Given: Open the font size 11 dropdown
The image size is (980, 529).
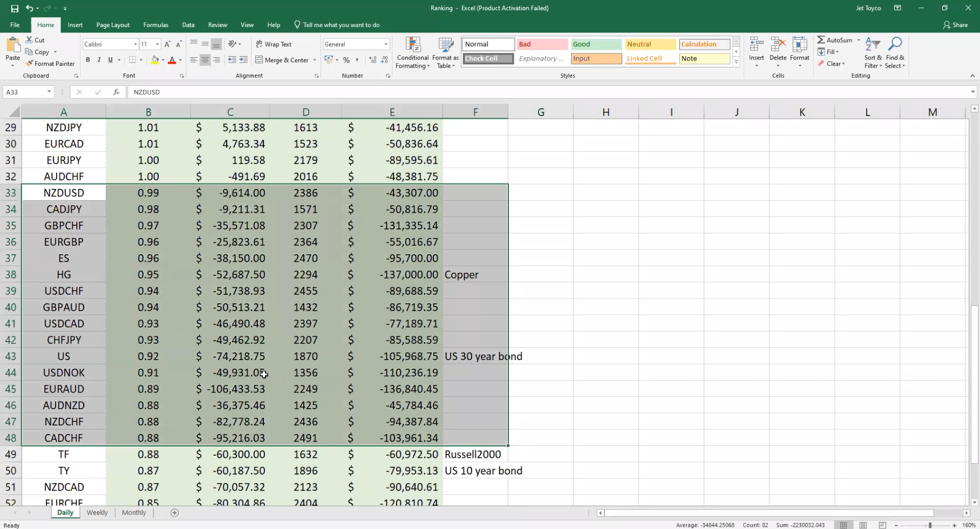Looking at the screenshot, I should click(x=157, y=44).
